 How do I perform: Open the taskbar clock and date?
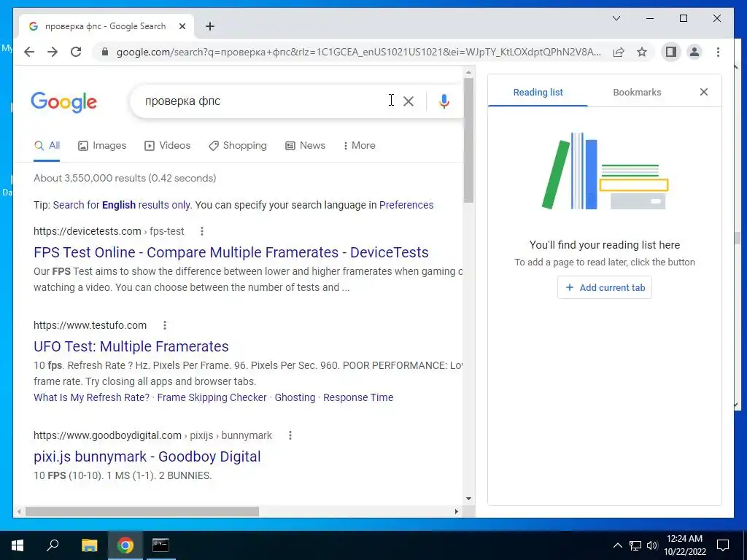tap(684, 545)
